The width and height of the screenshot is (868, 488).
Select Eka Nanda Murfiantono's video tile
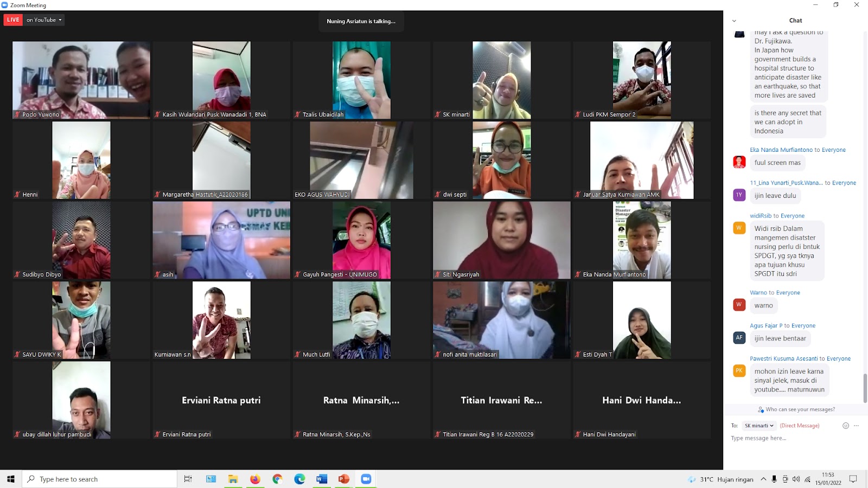pyautogui.click(x=642, y=240)
